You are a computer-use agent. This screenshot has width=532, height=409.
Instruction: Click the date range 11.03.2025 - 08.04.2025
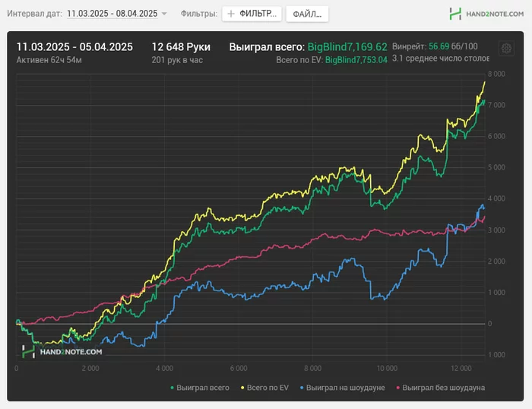[x=112, y=14]
